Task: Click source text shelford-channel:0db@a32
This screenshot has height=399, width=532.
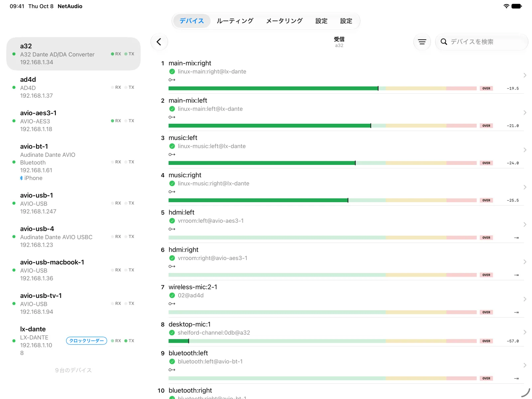Action: pos(214,332)
